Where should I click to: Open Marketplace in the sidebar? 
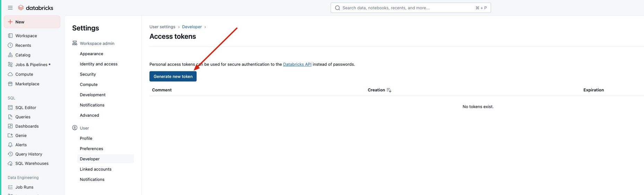pos(27,84)
